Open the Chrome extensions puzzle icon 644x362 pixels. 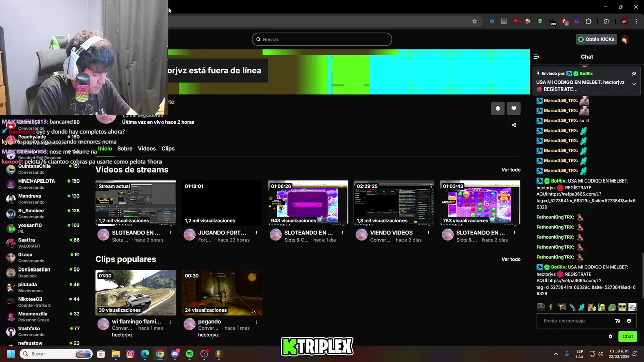click(x=589, y=21)
